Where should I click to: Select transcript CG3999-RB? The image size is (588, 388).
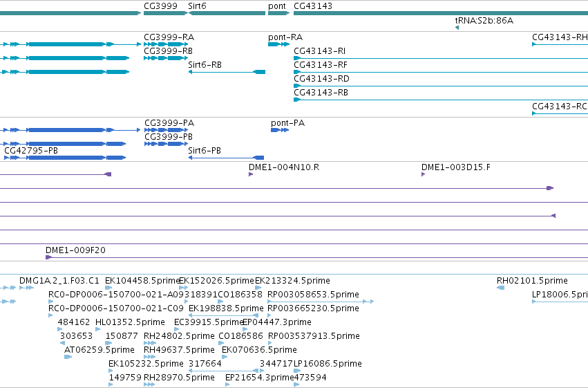[169, 51]
